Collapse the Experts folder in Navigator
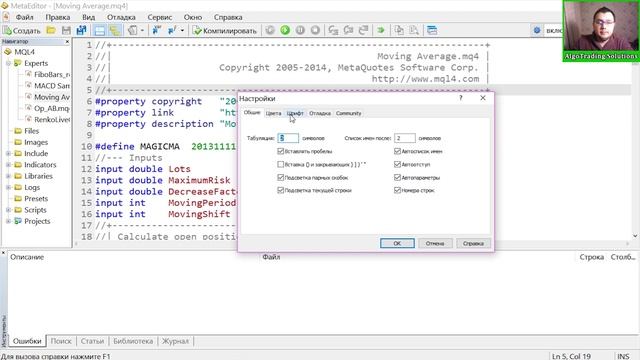The image size is (640, 360). pos(9,63)
